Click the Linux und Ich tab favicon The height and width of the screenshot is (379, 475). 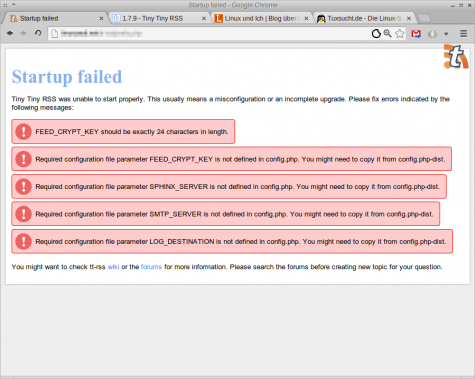(x=219, y=18)
